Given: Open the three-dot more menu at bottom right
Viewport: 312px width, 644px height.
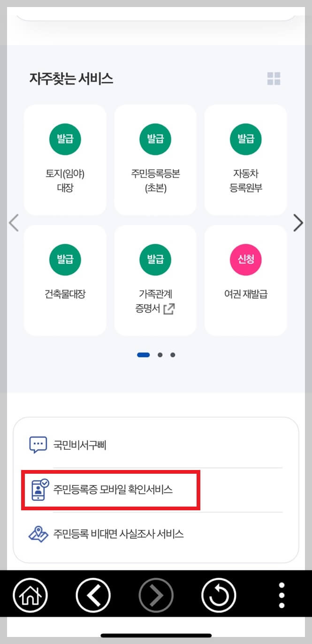Looking at the screenshot, I should coord(281,594).
